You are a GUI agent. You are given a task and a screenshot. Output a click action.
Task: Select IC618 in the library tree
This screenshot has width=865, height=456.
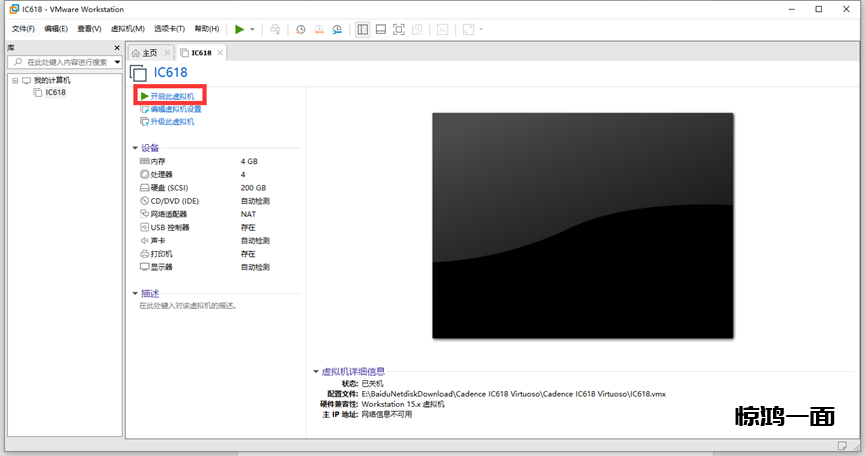coord(55,92)
